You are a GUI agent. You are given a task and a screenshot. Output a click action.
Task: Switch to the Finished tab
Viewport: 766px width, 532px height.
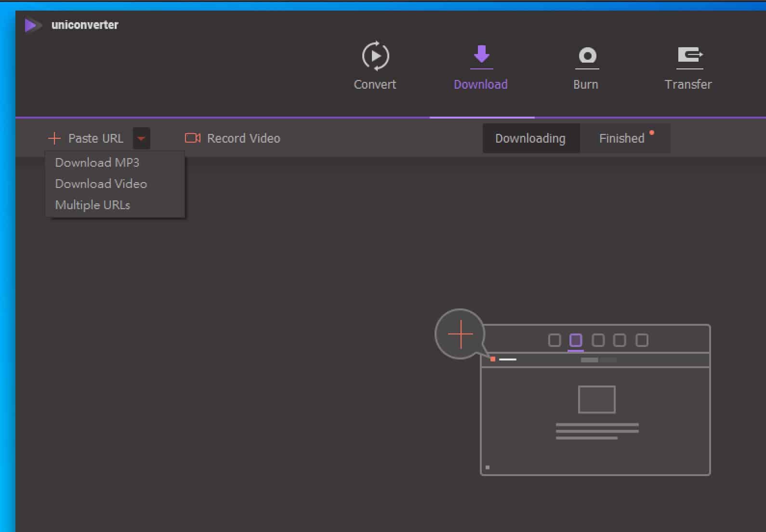coord(625,138)
